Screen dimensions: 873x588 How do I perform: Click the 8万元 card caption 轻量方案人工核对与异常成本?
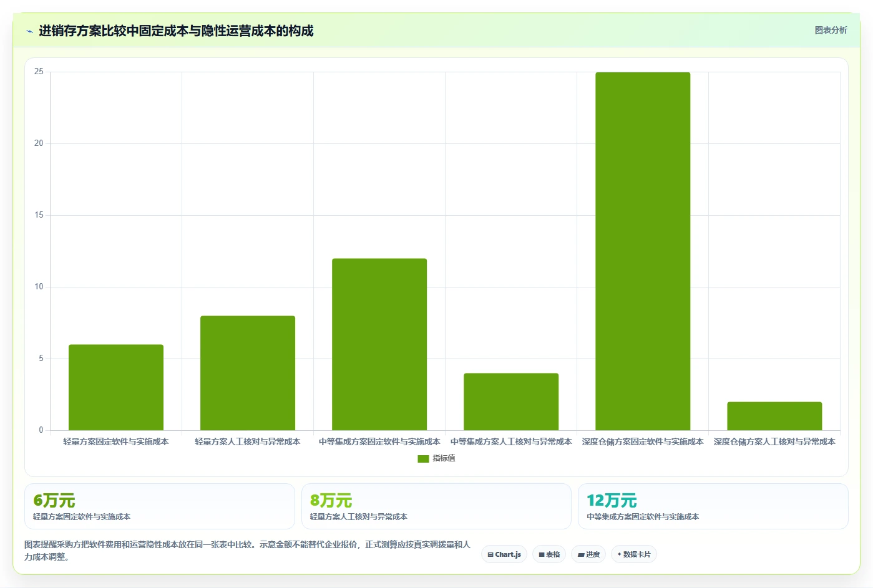coord(359,517)
